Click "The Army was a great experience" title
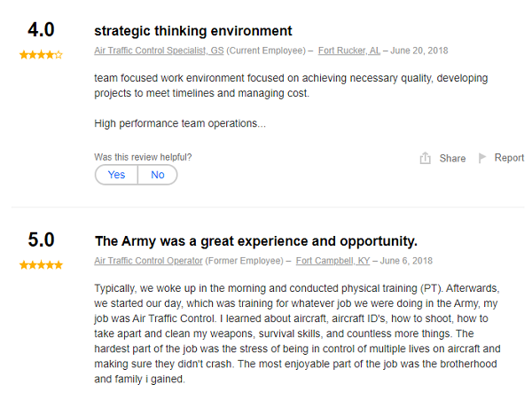This screenshot has height=400, width=532. coord(255,240)
